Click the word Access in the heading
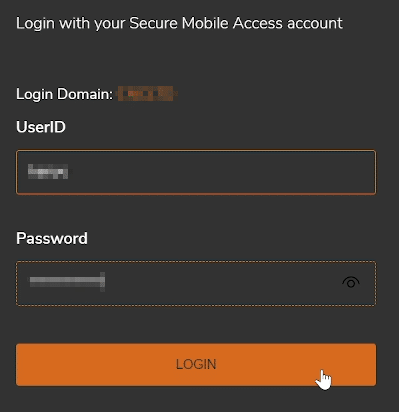Screen dimensions: 399x412 258,23
